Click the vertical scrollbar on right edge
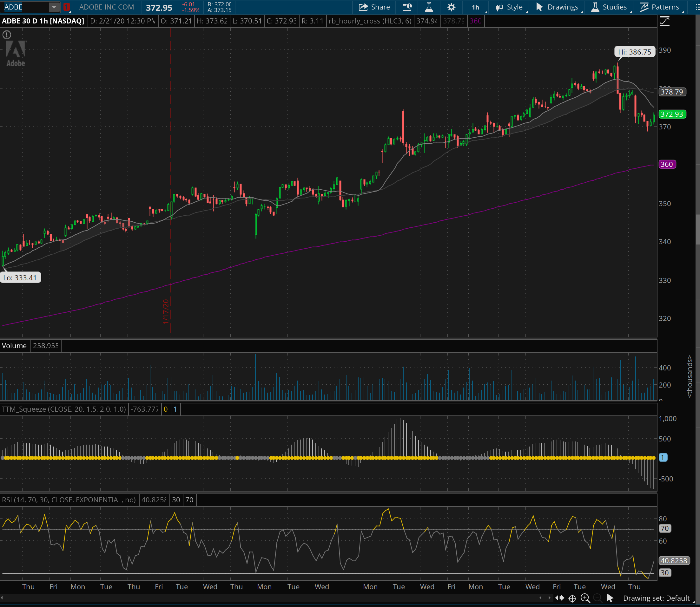Viewport: 700px width, 607px height. 698,229
